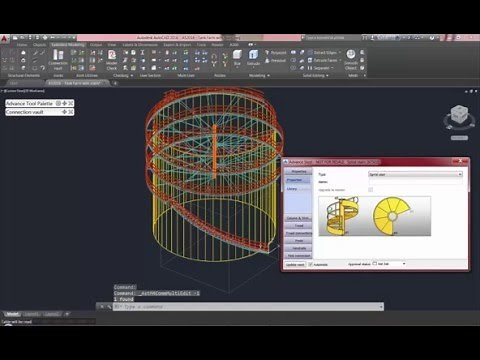
Task: Open the top Properties category in dialog
Action: coord(299,172)
